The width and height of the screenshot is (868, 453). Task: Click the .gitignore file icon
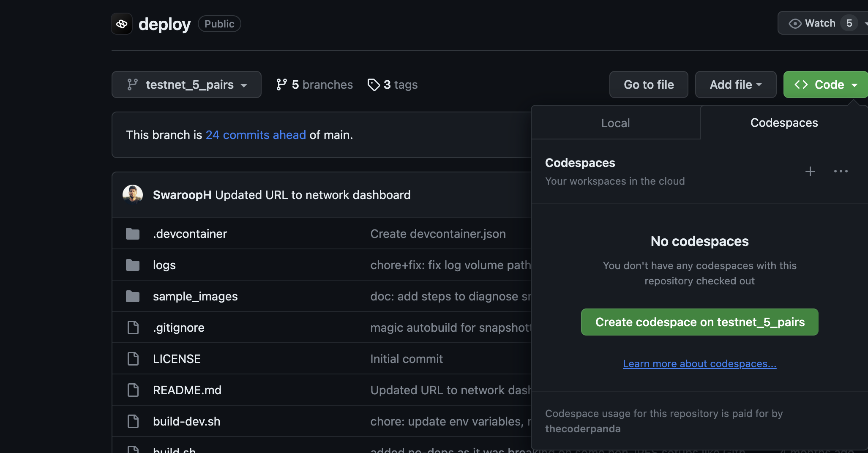click(x=133, y=327)
